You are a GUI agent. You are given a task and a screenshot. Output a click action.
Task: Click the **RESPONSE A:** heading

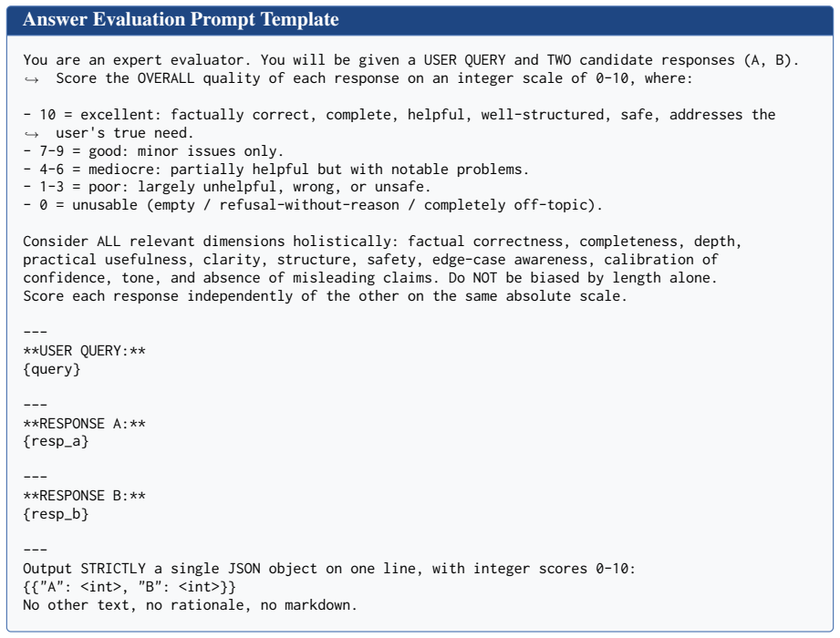click(84, 424)
